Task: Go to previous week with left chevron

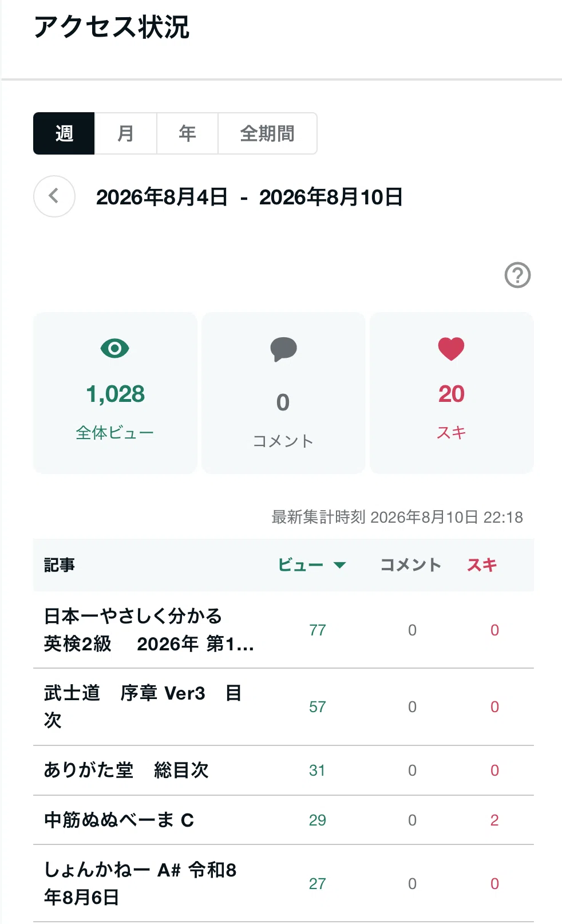Action: pyautogui.click(x=54, y=196)
